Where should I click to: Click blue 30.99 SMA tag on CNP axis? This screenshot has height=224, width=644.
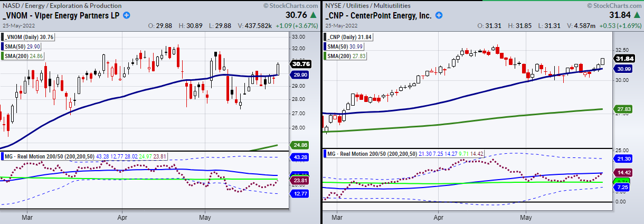coord(623,68)
